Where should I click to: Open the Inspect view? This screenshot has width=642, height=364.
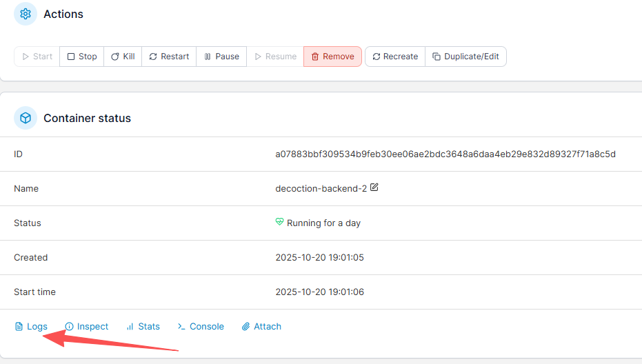(87, 326)
